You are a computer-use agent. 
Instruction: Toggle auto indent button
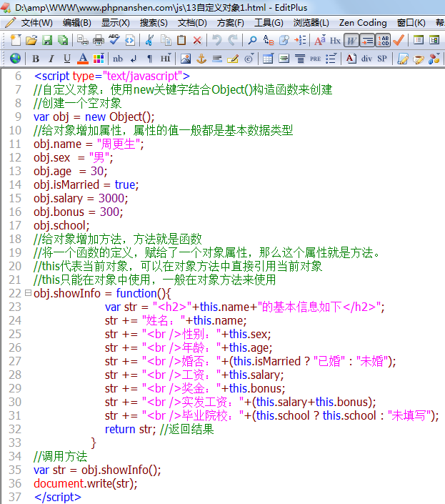point(367,40)
